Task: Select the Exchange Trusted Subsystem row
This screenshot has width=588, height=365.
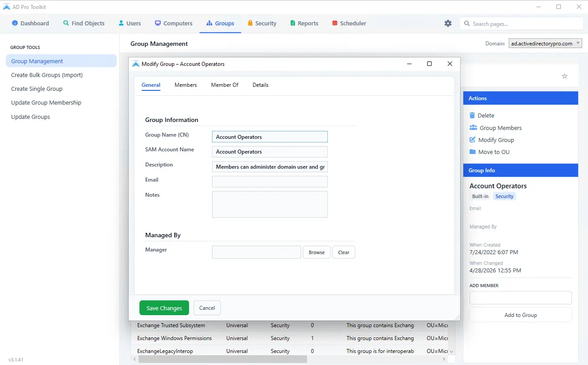Action: tap(290, 325)
